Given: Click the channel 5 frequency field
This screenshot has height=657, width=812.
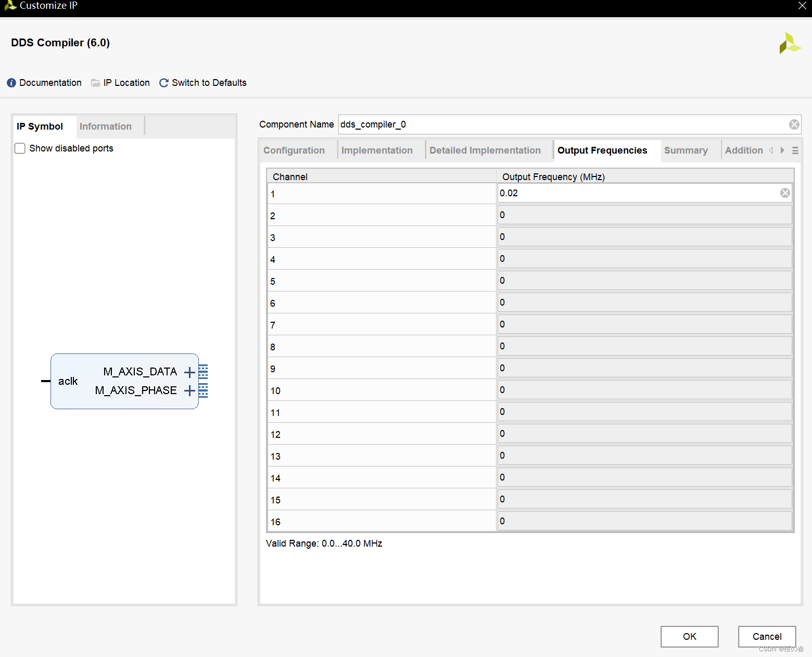Looking at the screenshot, I should (x=645, y=281).
